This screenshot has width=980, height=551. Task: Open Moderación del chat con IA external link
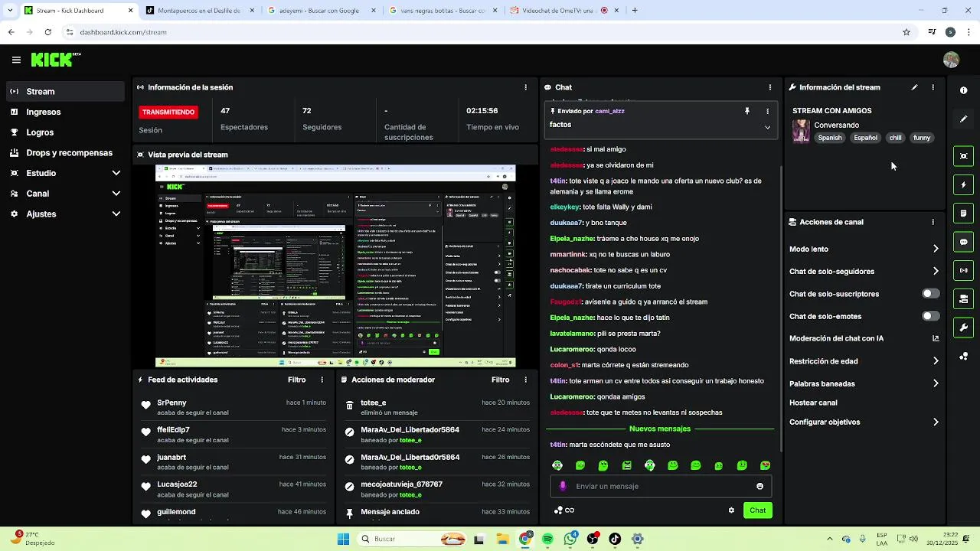[936, 338]
